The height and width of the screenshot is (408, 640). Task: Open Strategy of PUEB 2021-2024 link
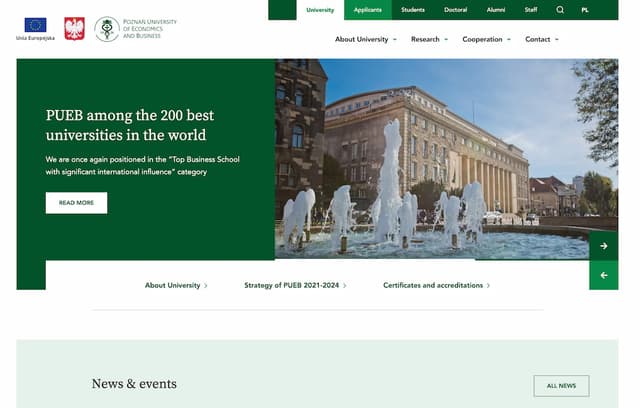click(295, 285)
